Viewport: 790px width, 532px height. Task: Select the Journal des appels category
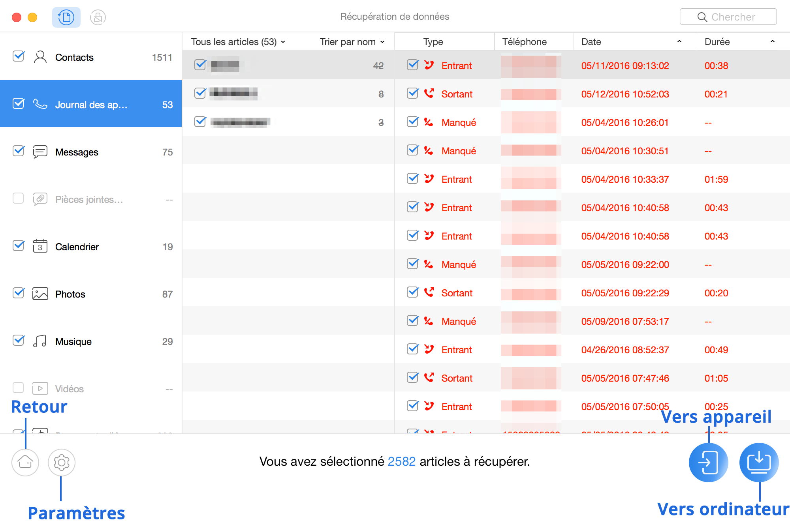pyautogui.click(x=91, y=104)
